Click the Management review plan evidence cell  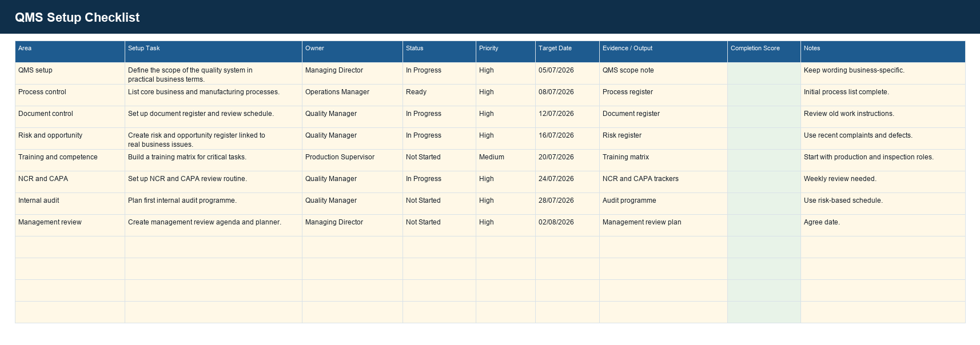[x=663, y=225]
